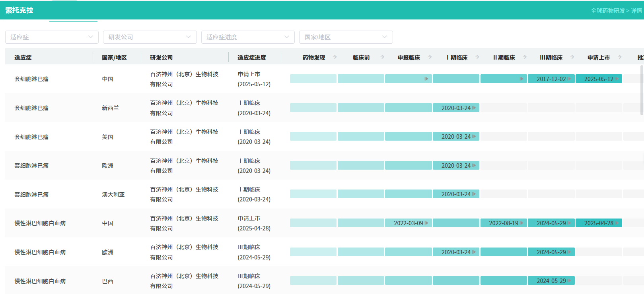
Task: Click arrow icon after III期临床 header
Action: coord(572,57)
